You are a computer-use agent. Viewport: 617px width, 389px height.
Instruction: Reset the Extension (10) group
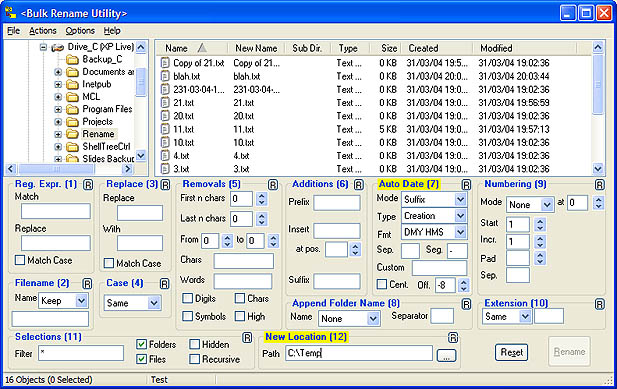click(x=599, y=304)
